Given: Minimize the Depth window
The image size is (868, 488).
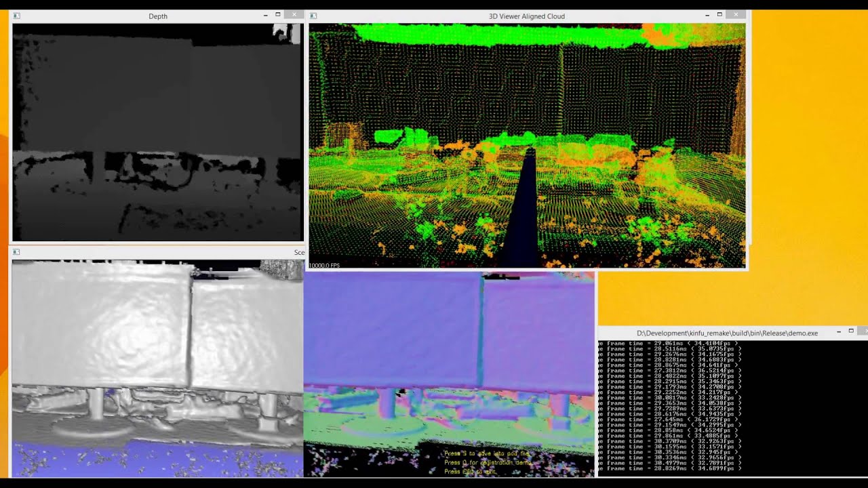Looking at the screenshot, I should (265, 15).
